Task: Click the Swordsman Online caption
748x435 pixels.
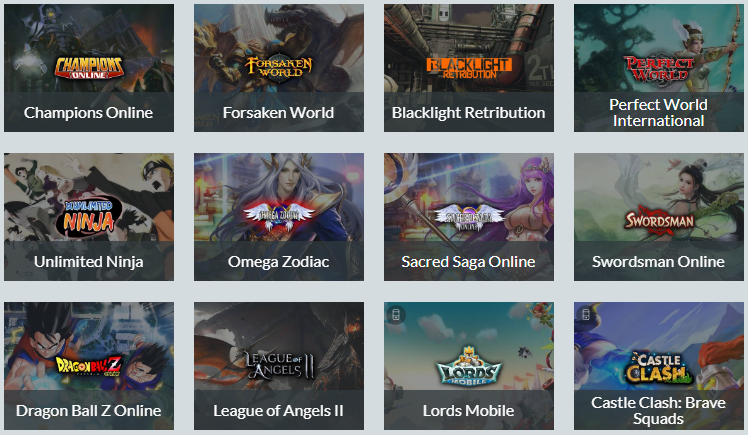Action: [x=658, y=261]
